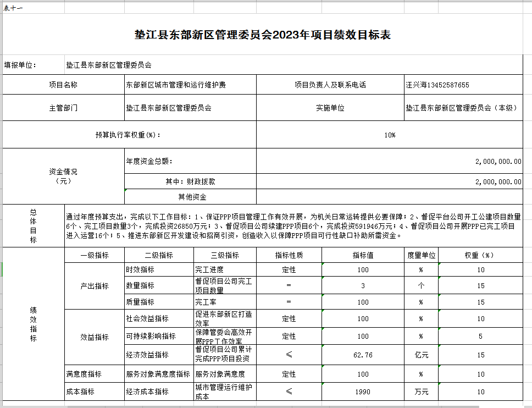
Task: Select the '满意度指标' cell
Action: click(x=95, y=374)
